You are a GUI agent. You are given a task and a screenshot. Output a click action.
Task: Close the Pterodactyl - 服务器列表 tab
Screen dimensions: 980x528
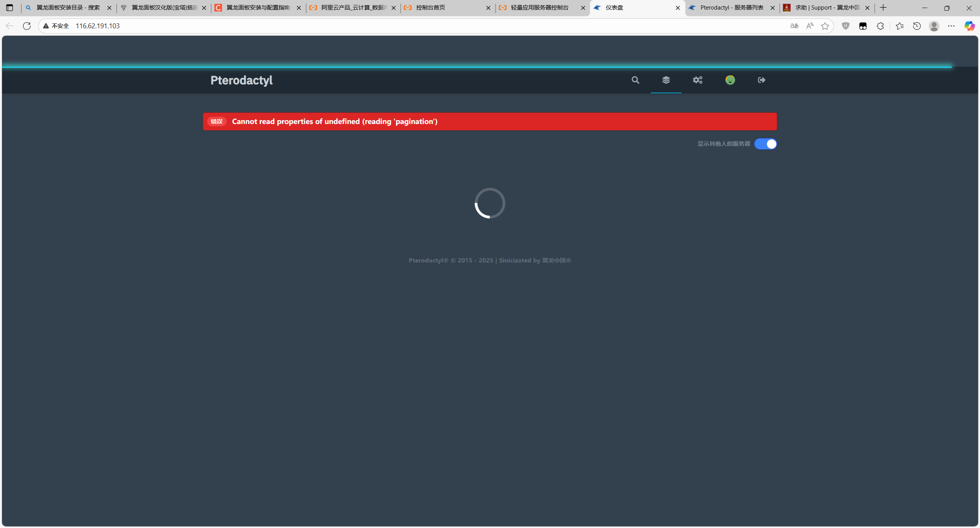coord(773,8)
